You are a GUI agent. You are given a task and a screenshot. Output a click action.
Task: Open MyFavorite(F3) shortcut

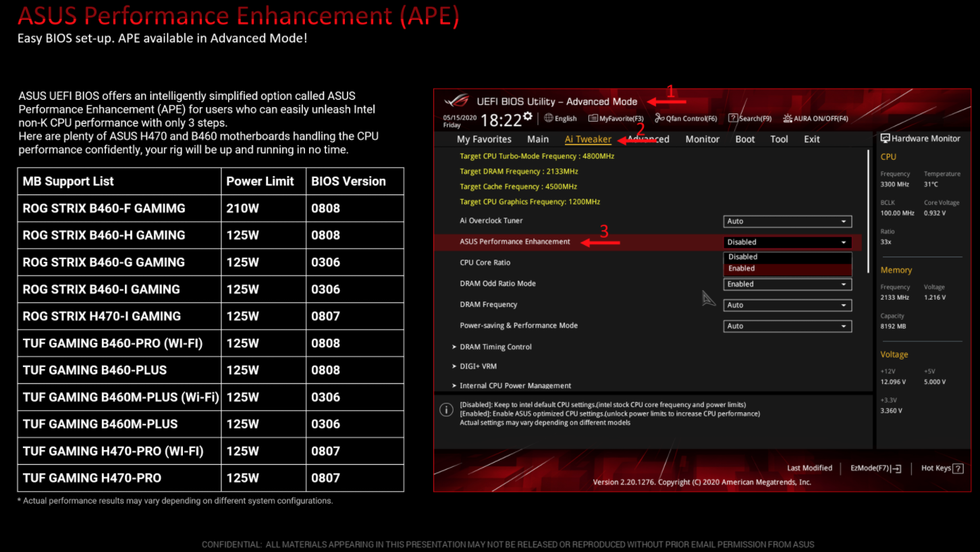point(616,118)
